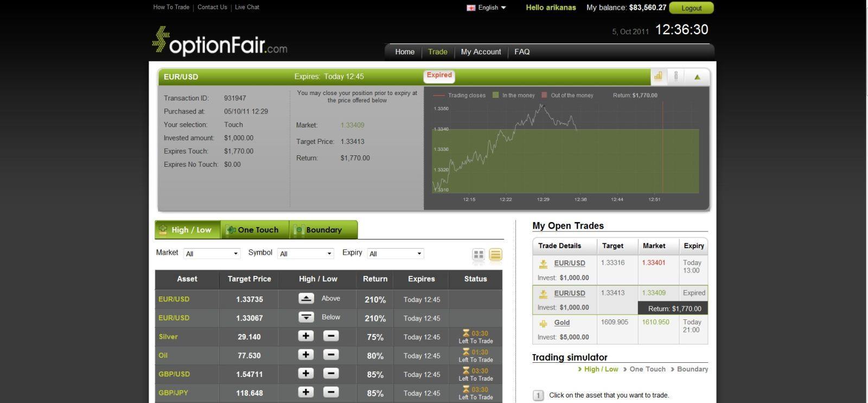Image resolution: width=868 pixels, height=403 pixels.
Task: Click the minus button for Oil
Action: [331, 355]
